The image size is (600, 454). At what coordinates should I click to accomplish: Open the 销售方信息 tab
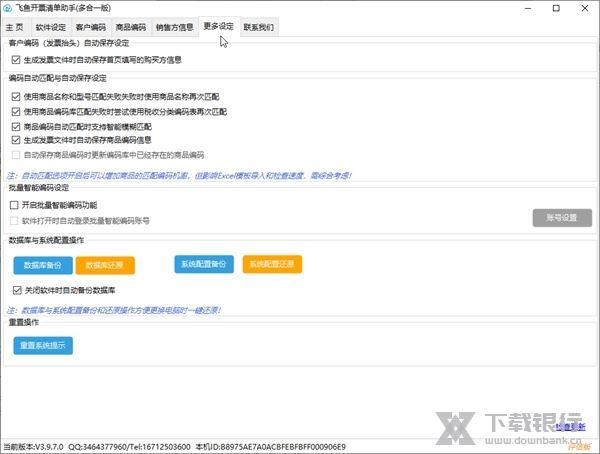click(x=174, y=27)
